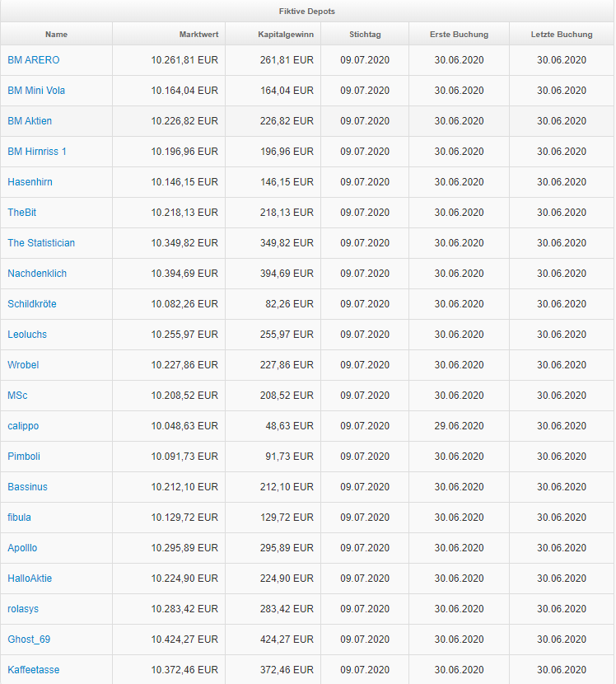This screenshot has width=616, height=684.
Task: Sort by Marktwert column header
Action: 198,35
